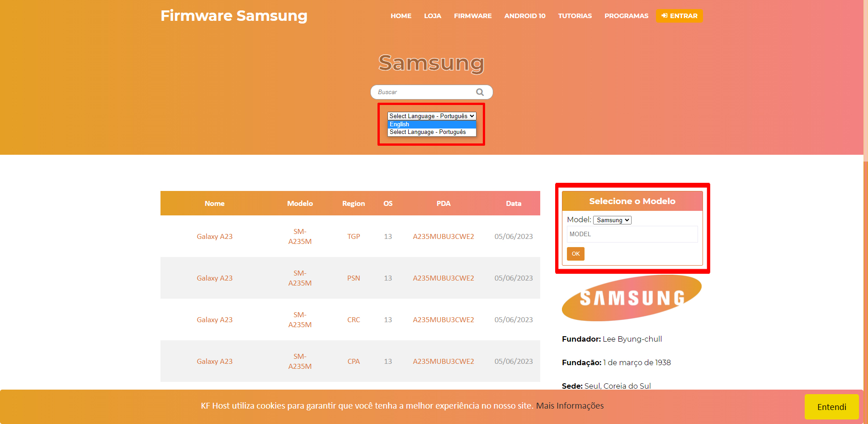Click the TGP region link
The image size is (868, 424).
(x=354, y=237)
